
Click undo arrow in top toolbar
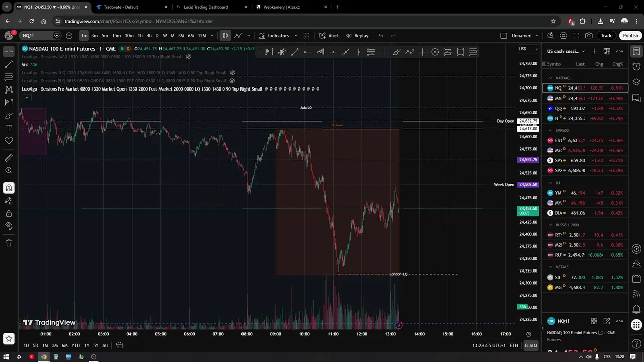[381, 36]
